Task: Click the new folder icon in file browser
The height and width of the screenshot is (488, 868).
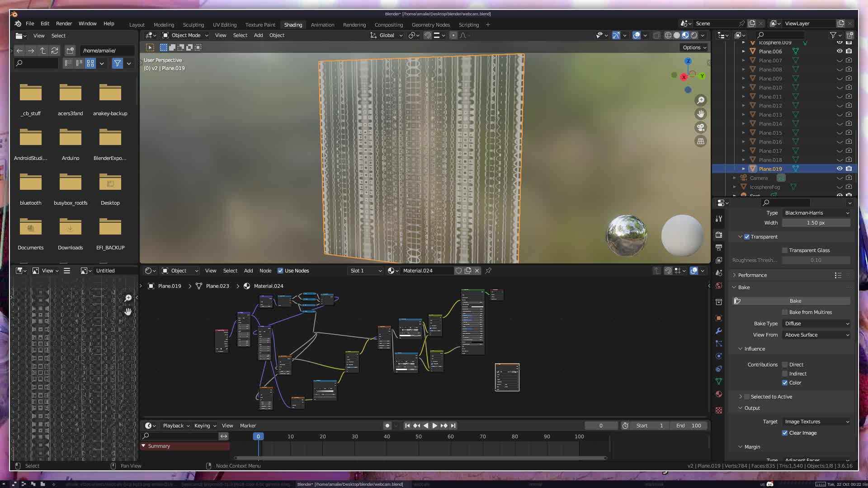Action: click(70, 51)
